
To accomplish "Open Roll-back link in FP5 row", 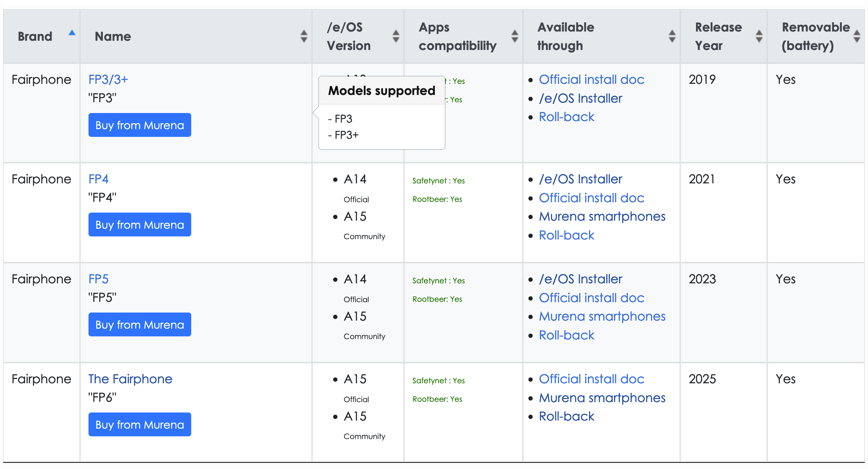I will click(567, 335).
